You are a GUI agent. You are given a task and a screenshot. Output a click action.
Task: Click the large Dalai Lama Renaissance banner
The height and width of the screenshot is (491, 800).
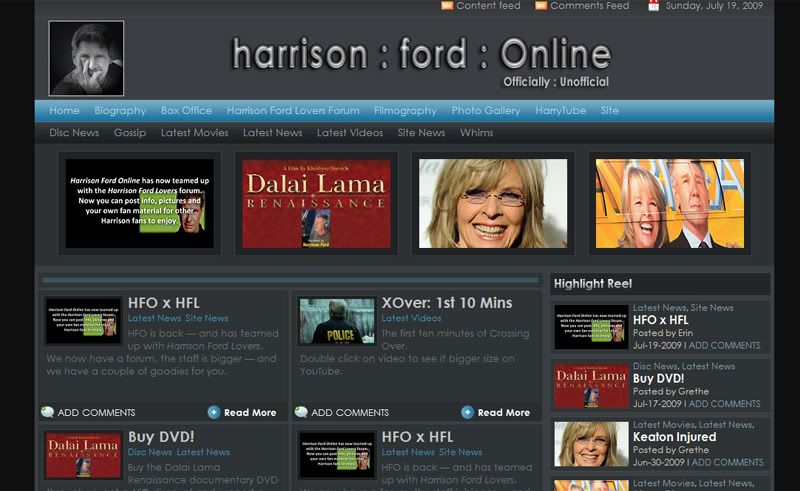316,203
